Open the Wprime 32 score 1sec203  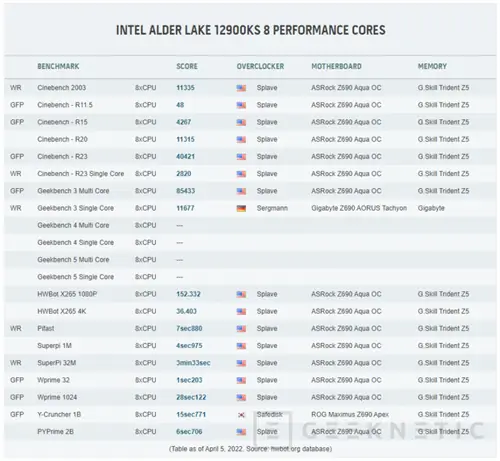tap(189, 380)
